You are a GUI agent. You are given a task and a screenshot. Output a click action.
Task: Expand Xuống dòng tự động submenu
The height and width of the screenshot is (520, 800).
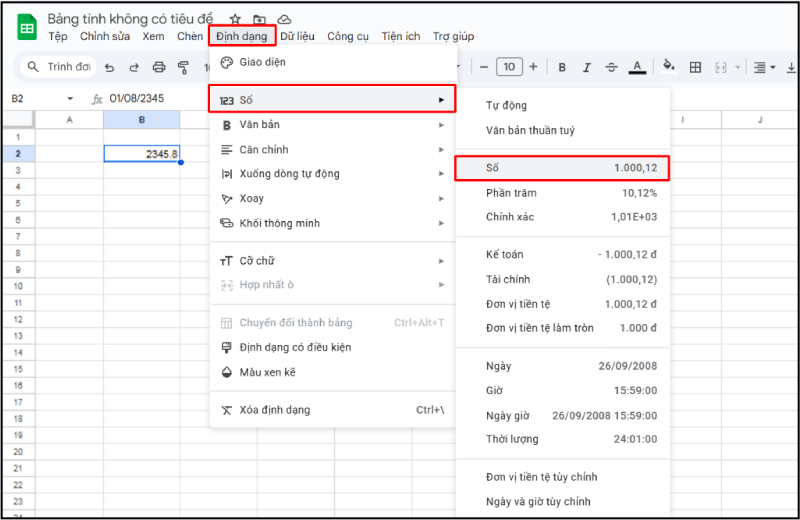pos(332,174)
